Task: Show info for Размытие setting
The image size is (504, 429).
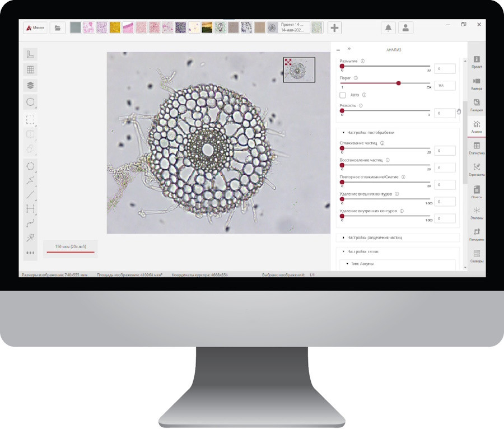Action: (x=363, y=61)
